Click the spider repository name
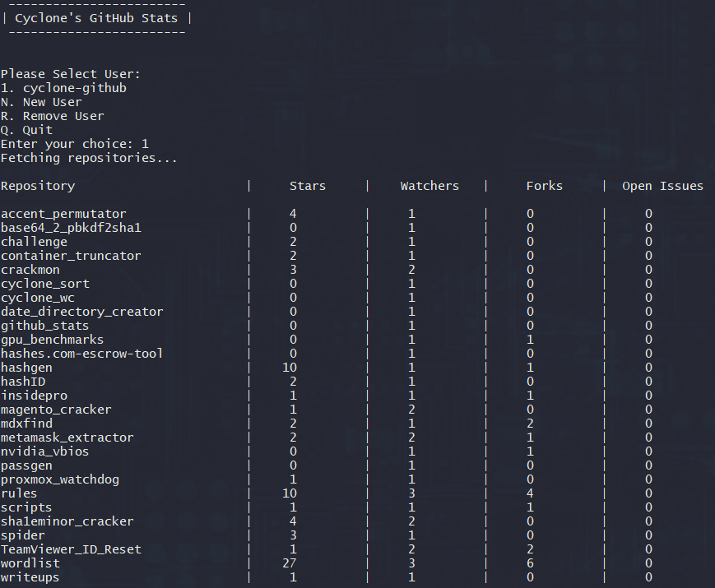 click(23, 535)
